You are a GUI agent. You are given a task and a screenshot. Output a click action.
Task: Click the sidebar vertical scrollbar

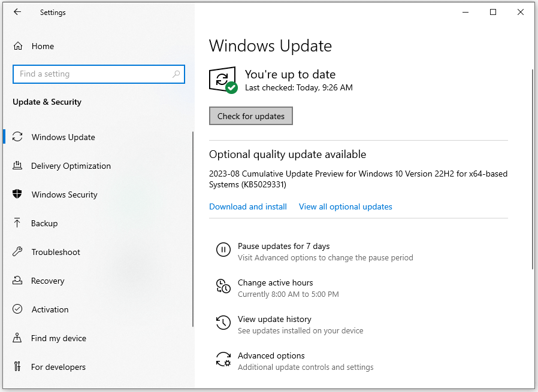click(x=193, y=229)
